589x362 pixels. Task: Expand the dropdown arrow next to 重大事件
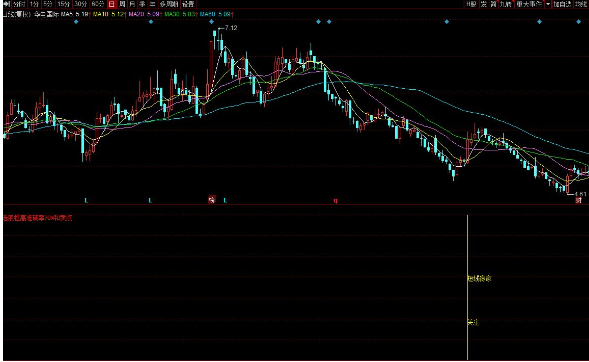click(548, 4)
